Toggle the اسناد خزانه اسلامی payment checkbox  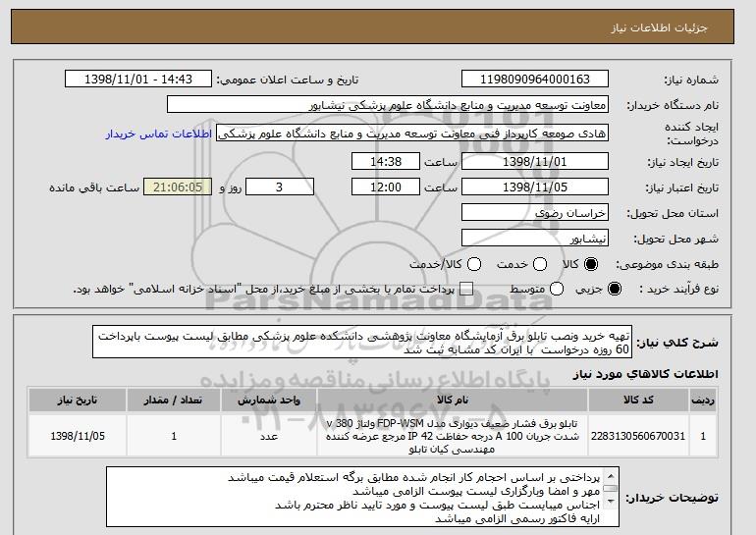point(465,289)
